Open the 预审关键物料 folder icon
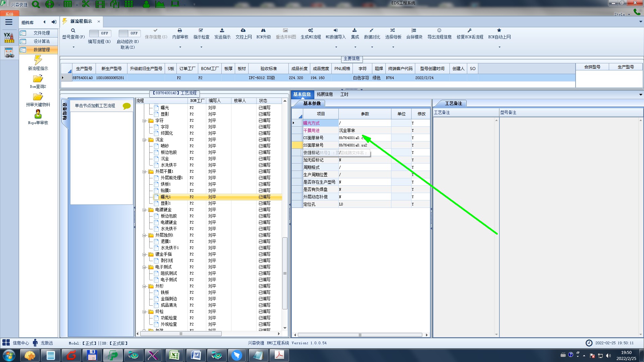 38,97
